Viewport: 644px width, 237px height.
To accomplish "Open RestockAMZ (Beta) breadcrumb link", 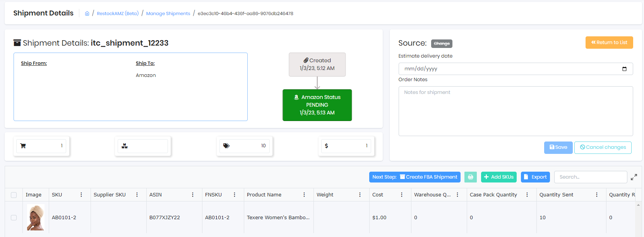I will [118, 14].
